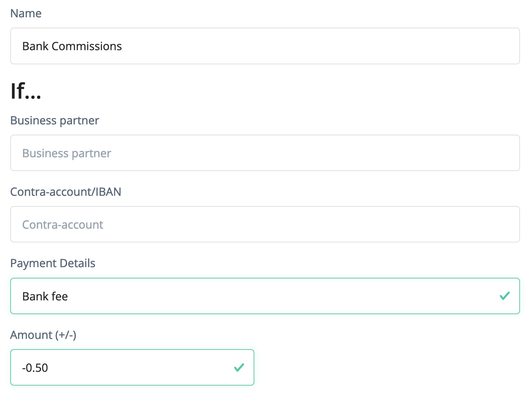
Task: Click the 'Name' field label
Action: click(x=26, y=13)
